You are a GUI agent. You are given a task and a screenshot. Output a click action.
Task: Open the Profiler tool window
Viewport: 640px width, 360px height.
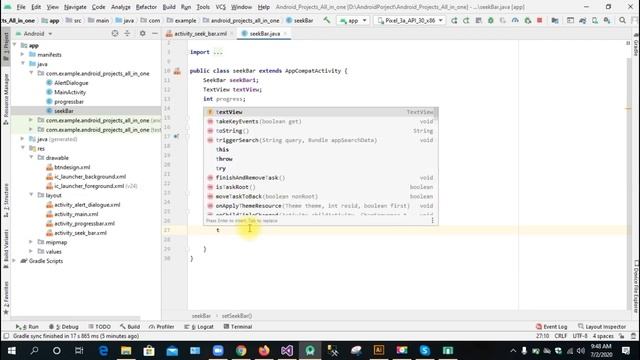pyautogui.click(x=161, y=327)
